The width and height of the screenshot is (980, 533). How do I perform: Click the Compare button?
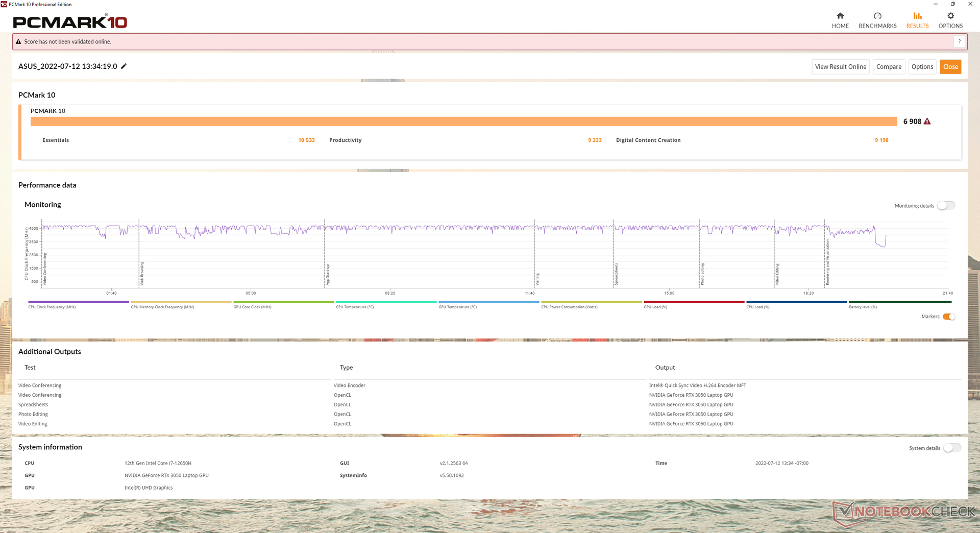point(889,67)
